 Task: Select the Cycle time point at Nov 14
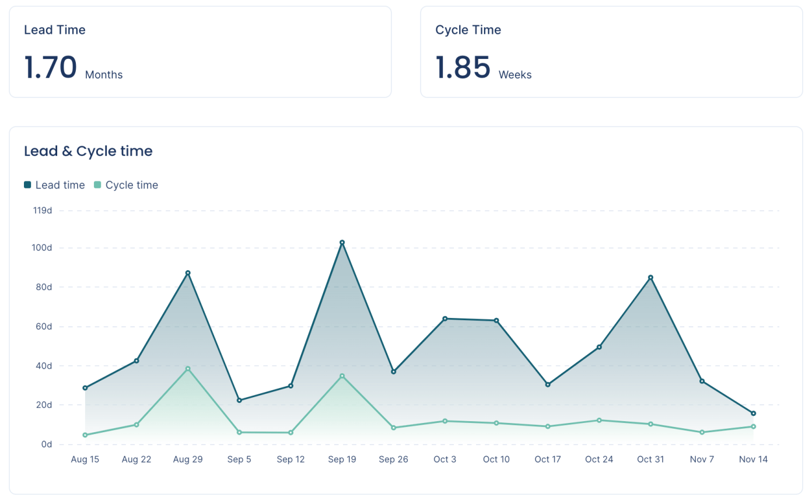coord(753,426)
